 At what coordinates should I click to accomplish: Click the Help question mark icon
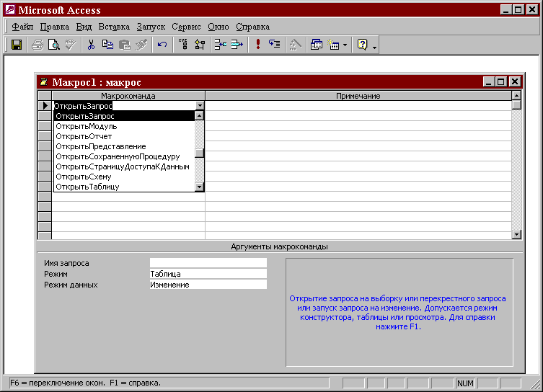tap(362, 45)
